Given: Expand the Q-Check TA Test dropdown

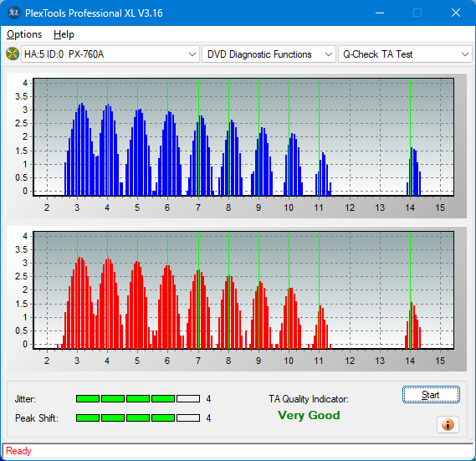Looking at the screenshot, I should click(405, 54).
